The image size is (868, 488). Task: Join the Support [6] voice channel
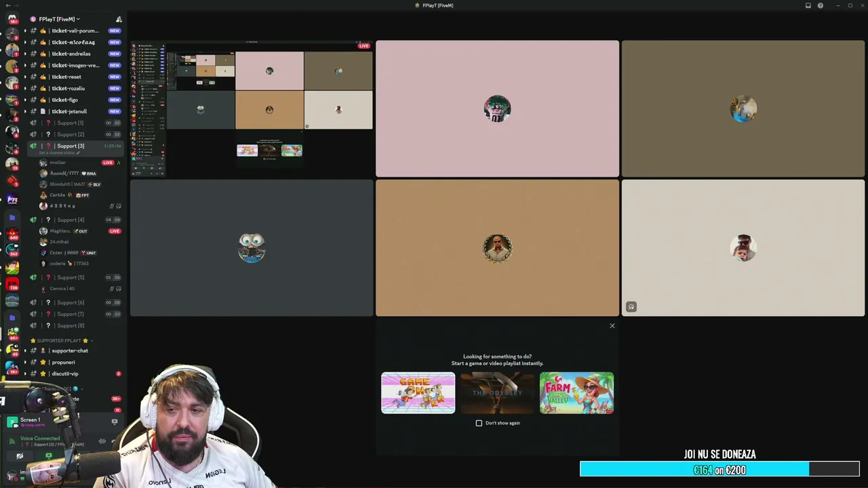click(75, 302)
